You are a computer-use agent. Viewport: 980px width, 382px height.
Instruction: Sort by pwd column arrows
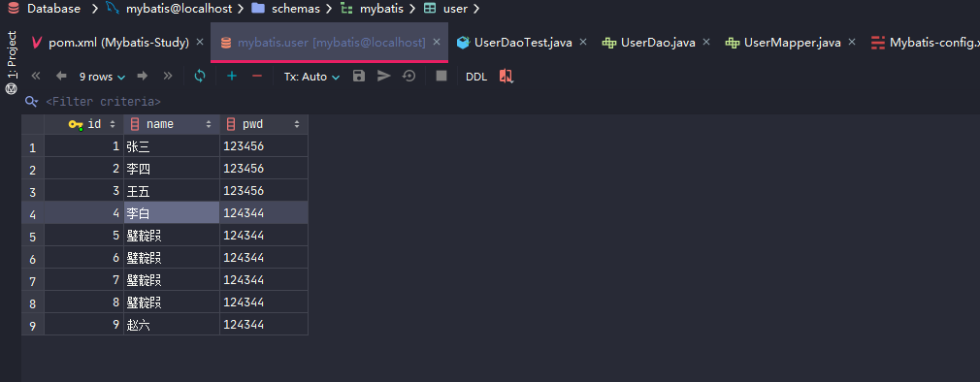coord(297,124)
